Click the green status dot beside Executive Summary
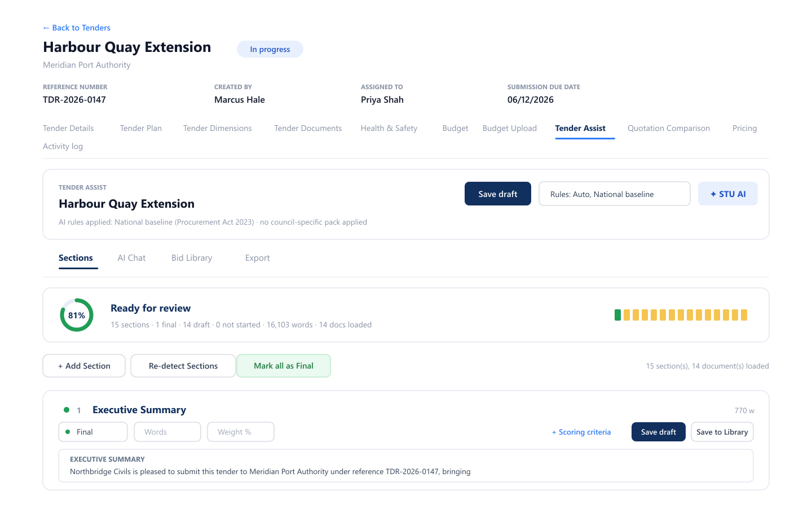The height and width of the screenshot is (508, 812). pos(67,410)
